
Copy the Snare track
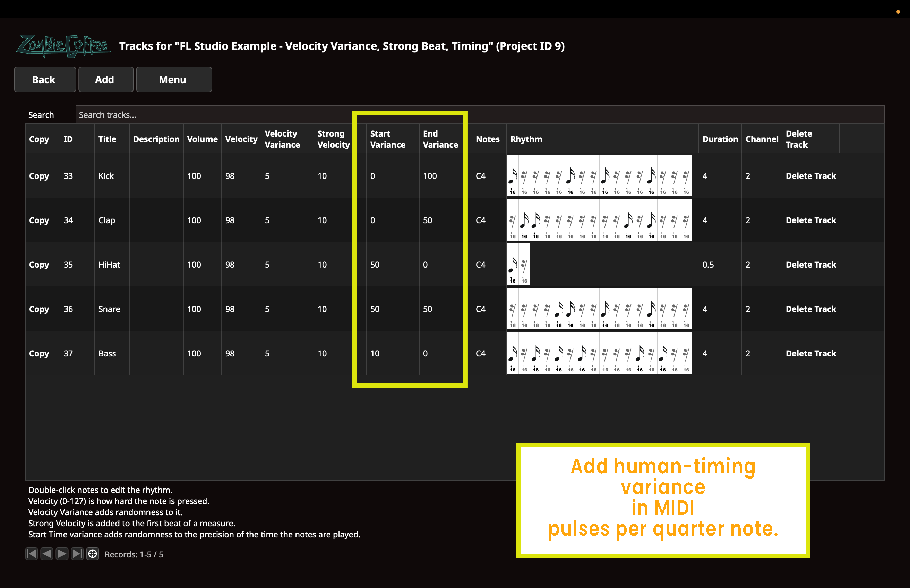point(39,309)
